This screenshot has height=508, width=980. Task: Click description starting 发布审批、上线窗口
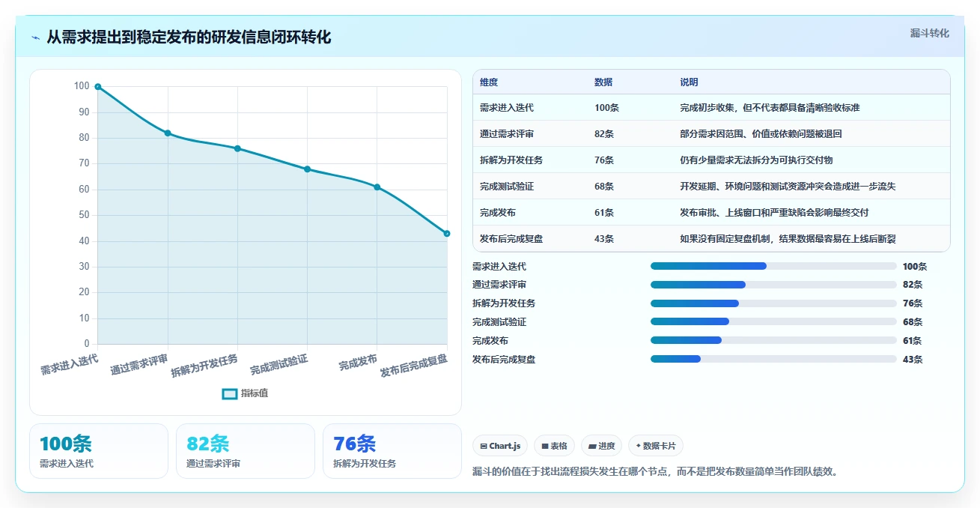774,213
